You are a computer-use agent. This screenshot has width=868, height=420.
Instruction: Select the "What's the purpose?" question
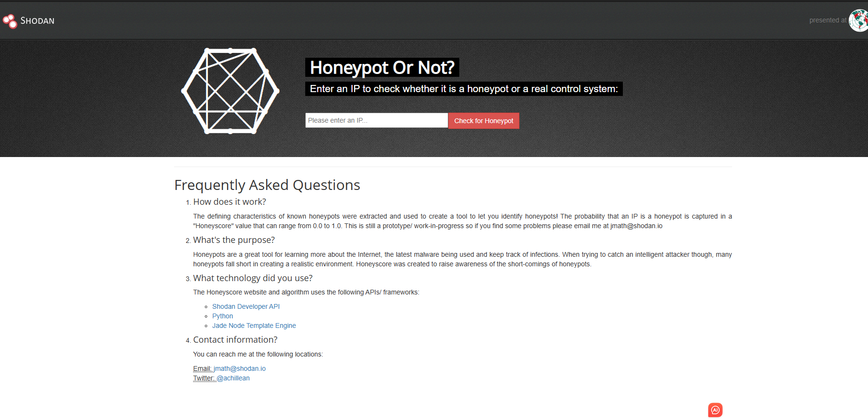coord(234,240)
